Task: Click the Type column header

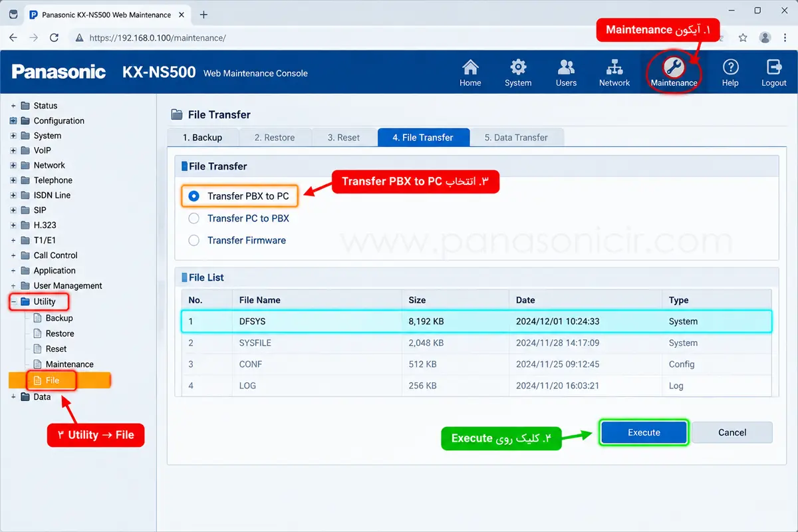Action: tap(679, 300)
